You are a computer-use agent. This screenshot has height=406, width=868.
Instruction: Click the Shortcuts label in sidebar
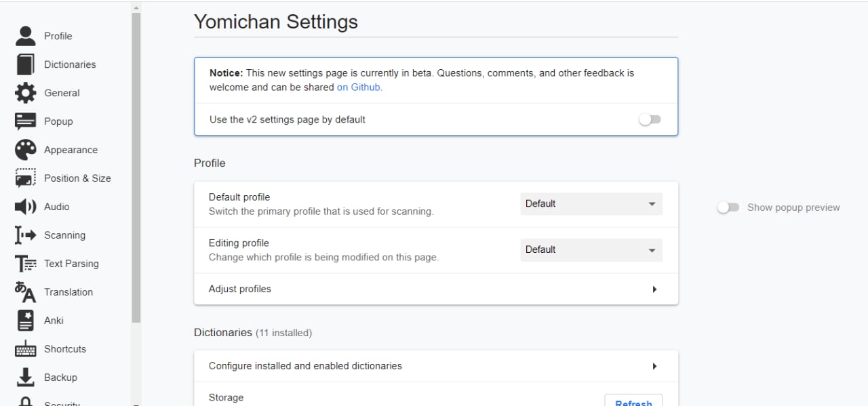pos(65,349)
